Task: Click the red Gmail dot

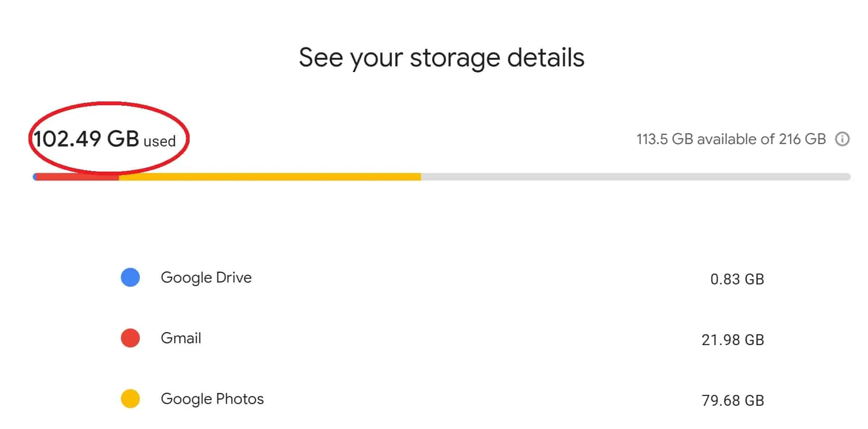Action: [130, 338]
